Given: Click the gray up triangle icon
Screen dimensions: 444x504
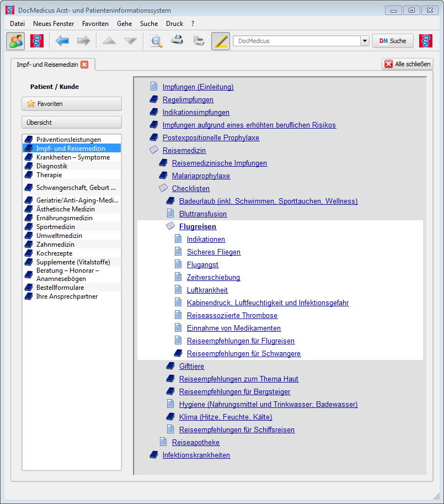Looking at the screenshot, I should (x=109, y=41).
